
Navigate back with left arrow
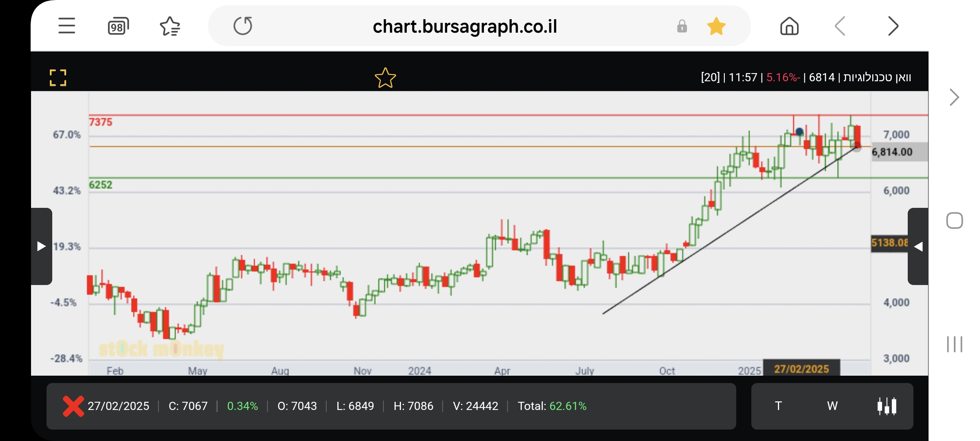point(840,27)
